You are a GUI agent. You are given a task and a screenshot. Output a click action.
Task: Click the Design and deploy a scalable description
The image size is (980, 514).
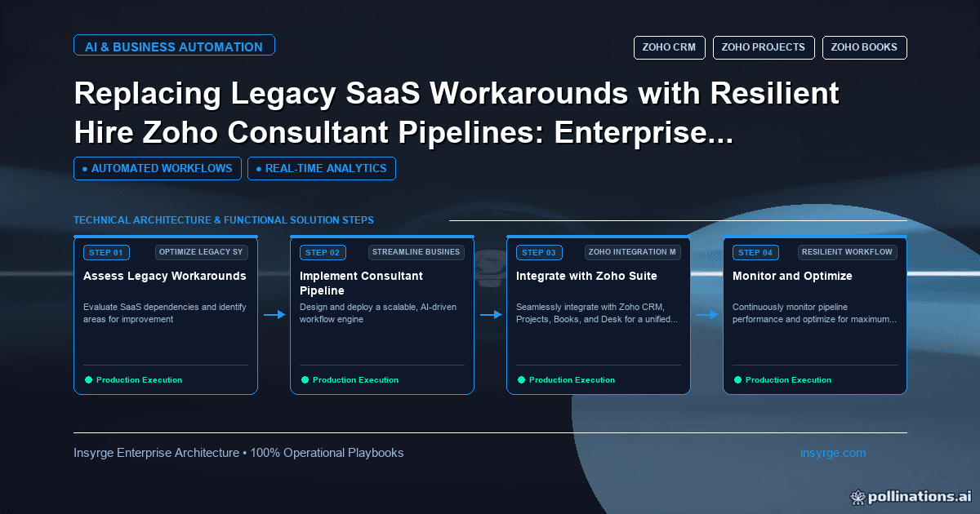point(378,313)
